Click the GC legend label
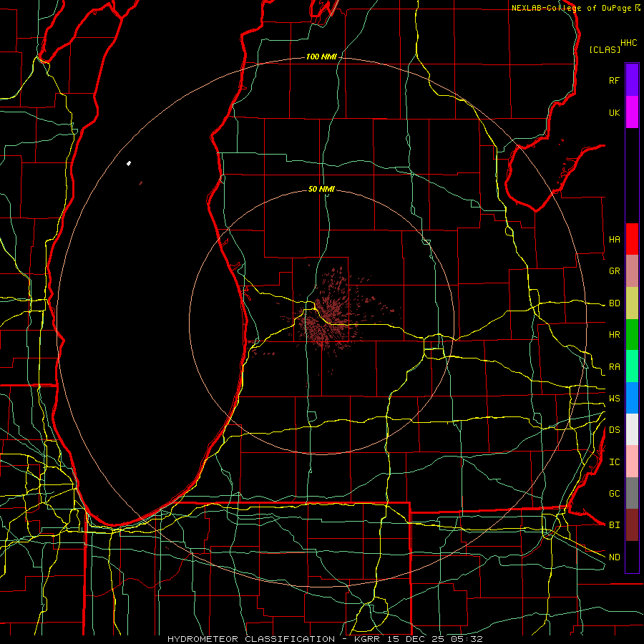 click(x=614, y=494)
